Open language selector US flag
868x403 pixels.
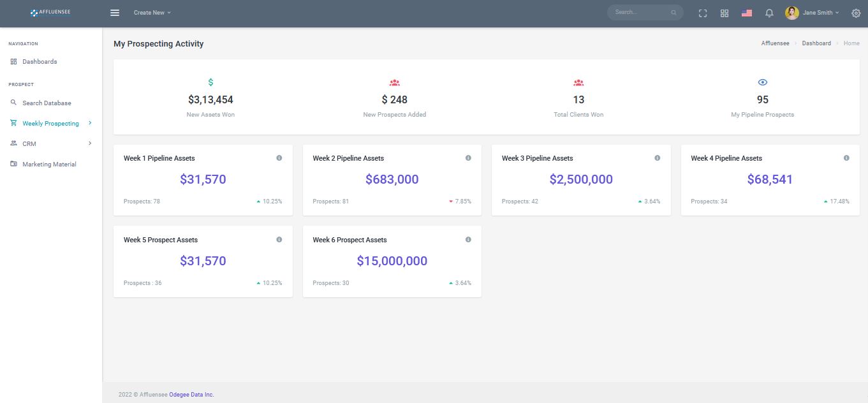click(x=747, y=13)
